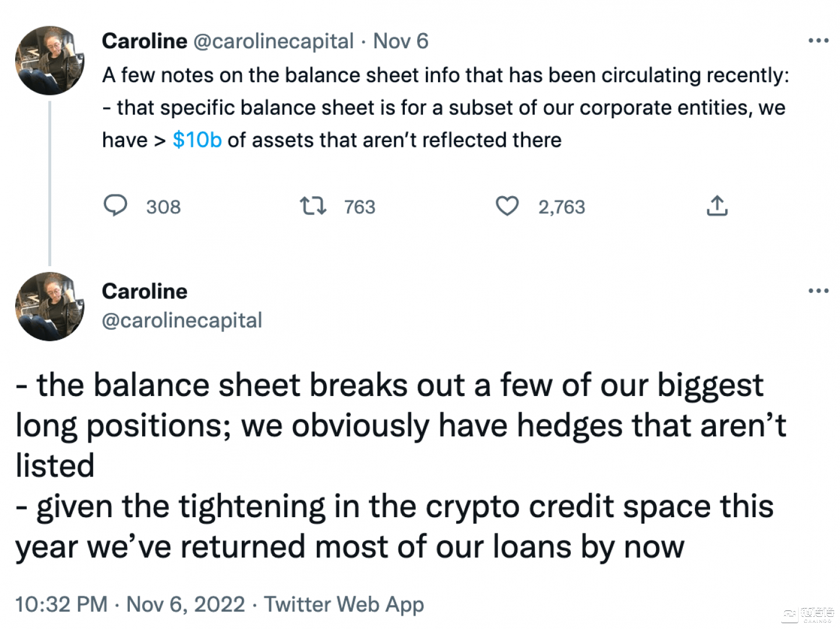
Task: Click the reply speech bubble icon
Action: point(115,206)
